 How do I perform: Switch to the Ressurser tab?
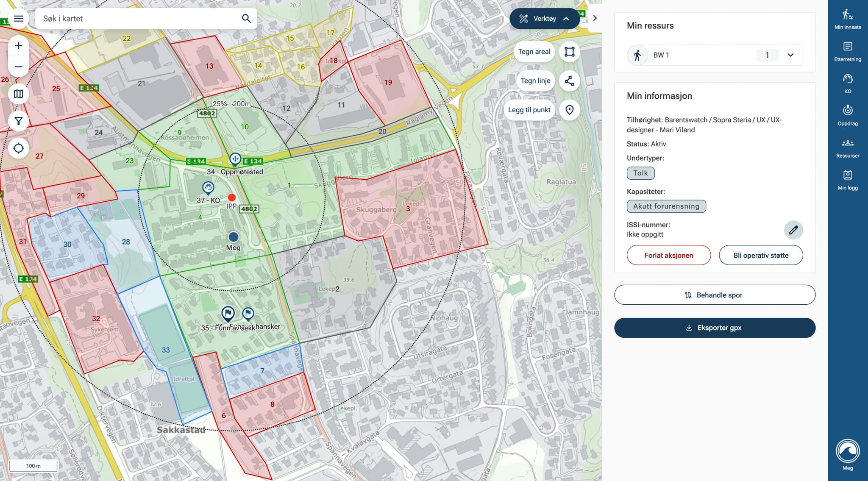(847, 148)
